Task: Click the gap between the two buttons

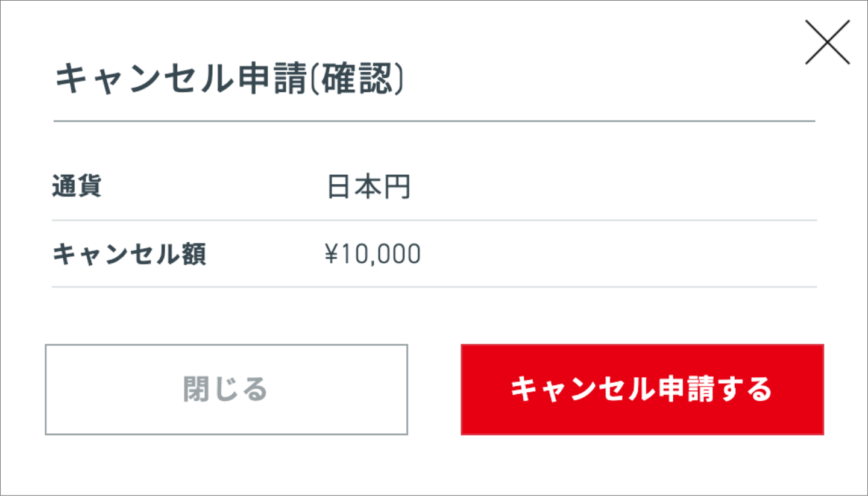Action: (434, 389)
